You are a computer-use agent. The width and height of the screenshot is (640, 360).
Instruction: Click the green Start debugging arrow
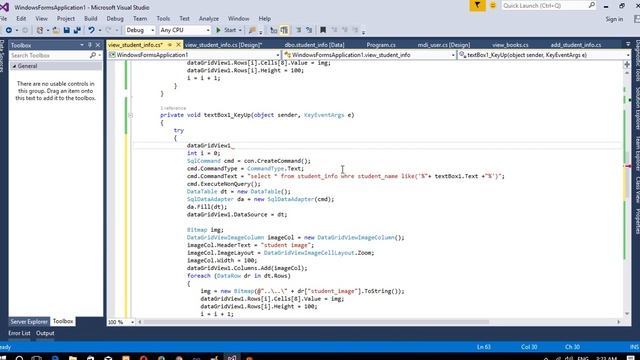point(218,30)
